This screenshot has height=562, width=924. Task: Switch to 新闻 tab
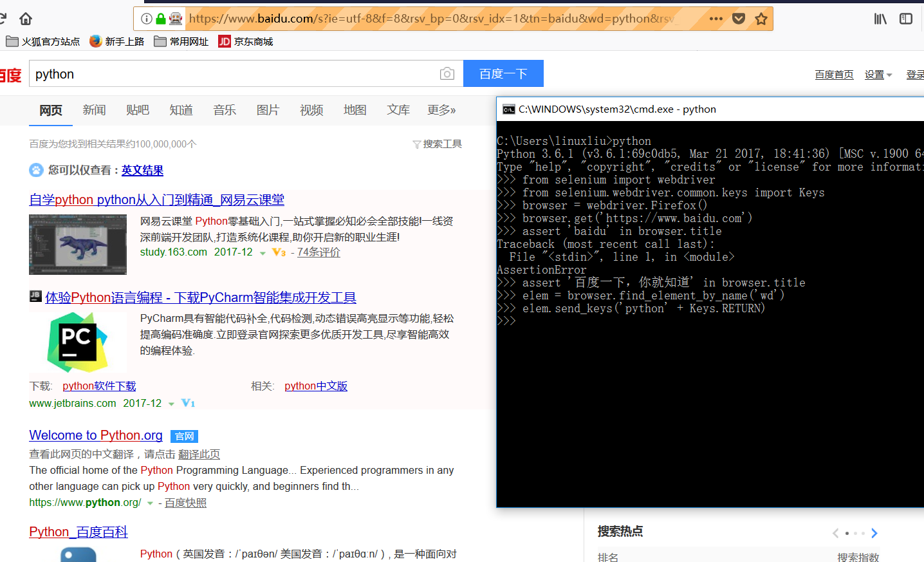click(94, 110)
